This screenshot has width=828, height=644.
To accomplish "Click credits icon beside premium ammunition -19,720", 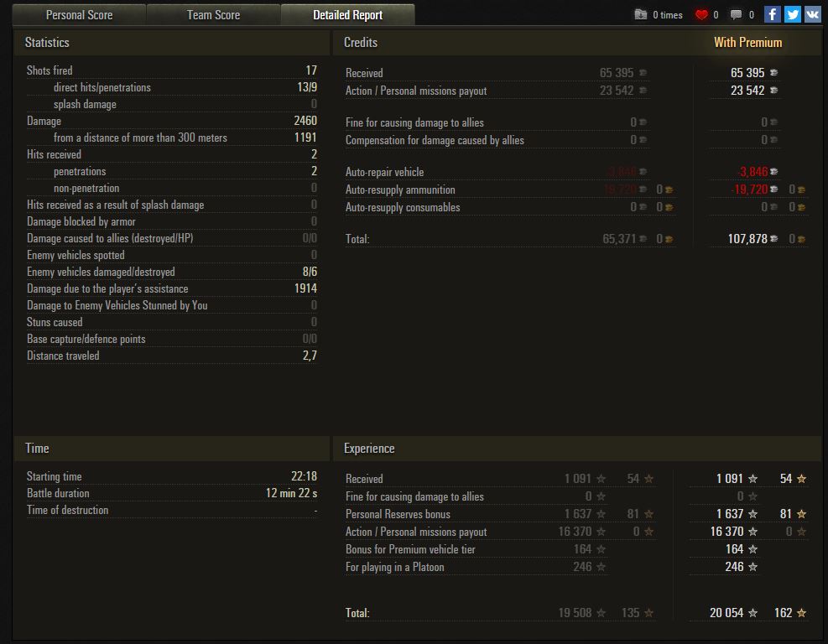I will [x=773, y=189].
